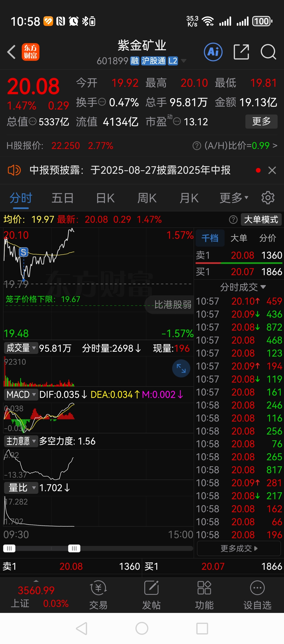284x644 pixels.
Task: Select 千档 order book tab
Action: [x=210, y=238]
